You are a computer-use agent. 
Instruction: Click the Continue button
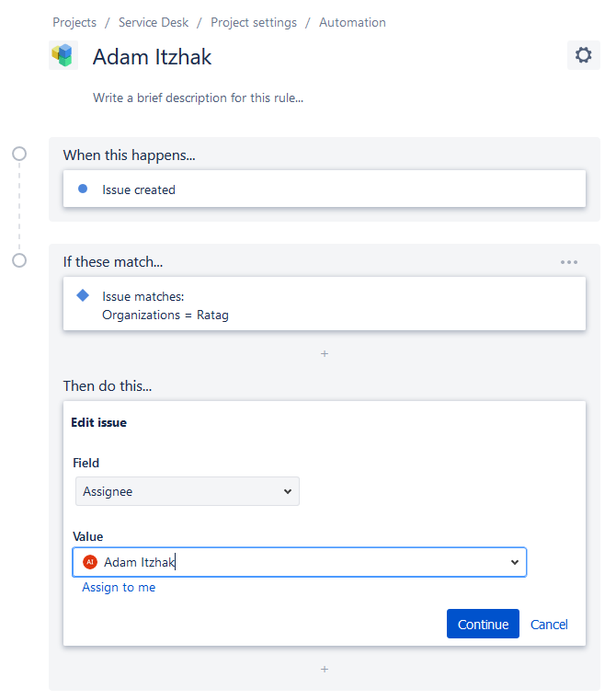point(483,624)
